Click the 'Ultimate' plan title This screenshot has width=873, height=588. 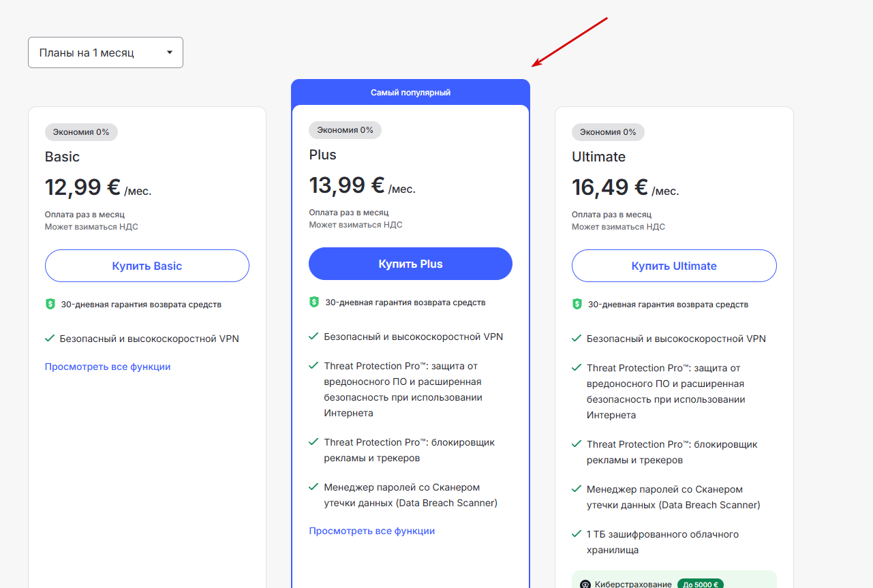click(x=598, y=157)
